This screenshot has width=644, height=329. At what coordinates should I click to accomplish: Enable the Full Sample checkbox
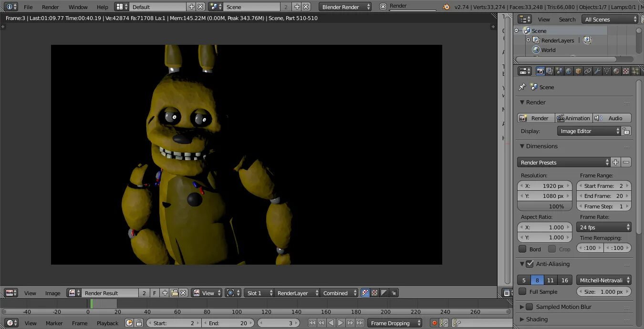tap(521, 291)
